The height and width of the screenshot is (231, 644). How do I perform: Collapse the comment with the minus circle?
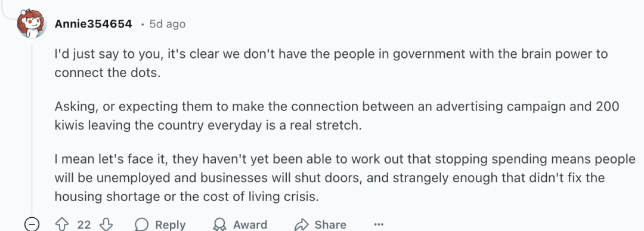pos(32,224)
